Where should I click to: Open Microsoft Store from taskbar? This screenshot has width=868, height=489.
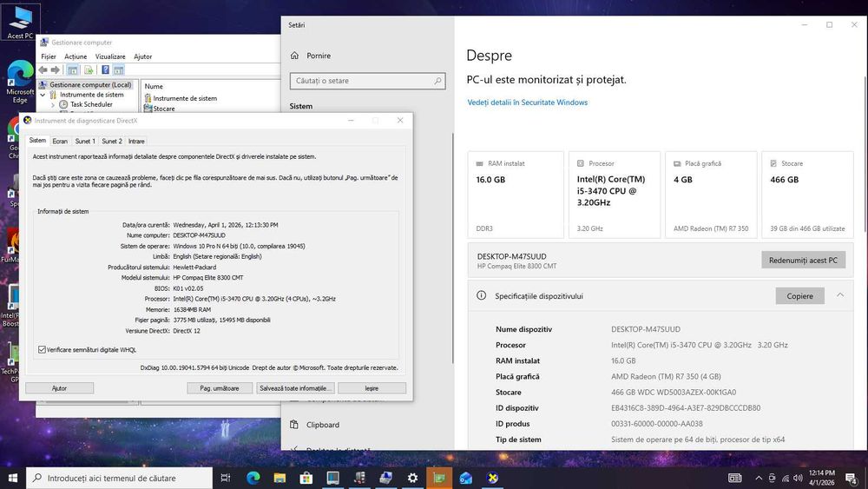point(306,478)
